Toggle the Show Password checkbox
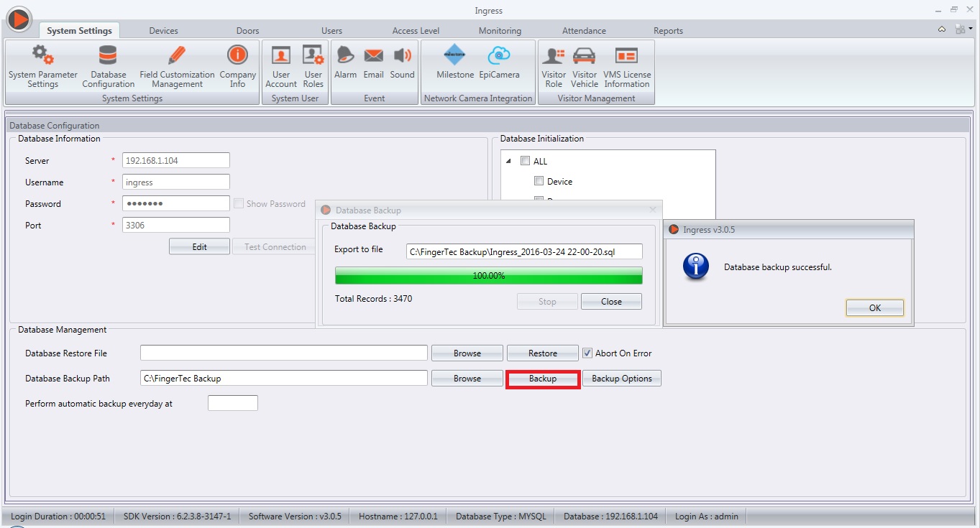 (239, 203)
